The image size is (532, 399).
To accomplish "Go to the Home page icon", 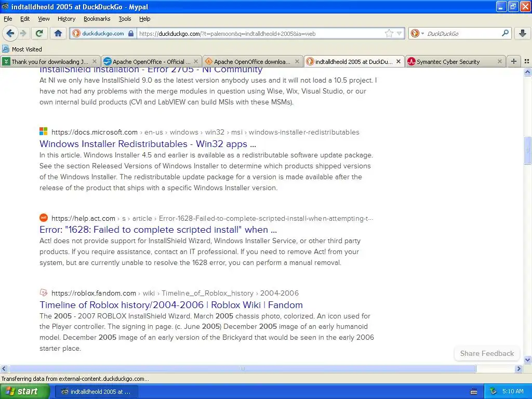I will pos(58,33).
